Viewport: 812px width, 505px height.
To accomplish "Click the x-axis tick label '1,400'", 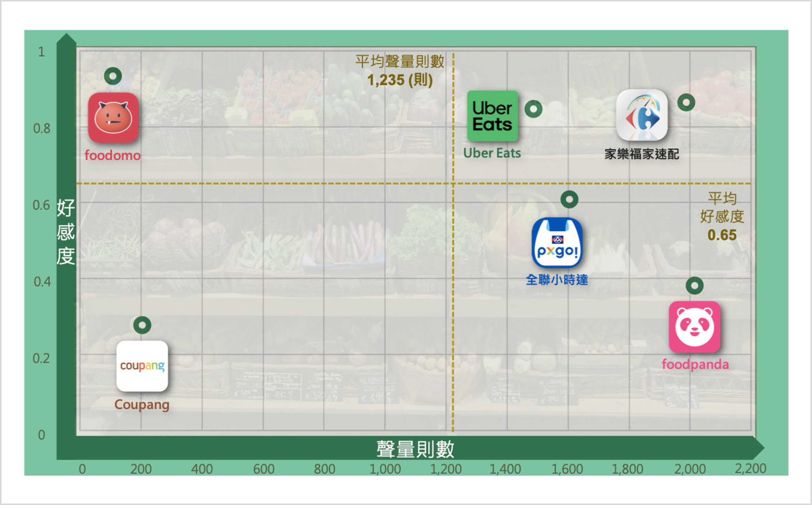I will [505, 469].
